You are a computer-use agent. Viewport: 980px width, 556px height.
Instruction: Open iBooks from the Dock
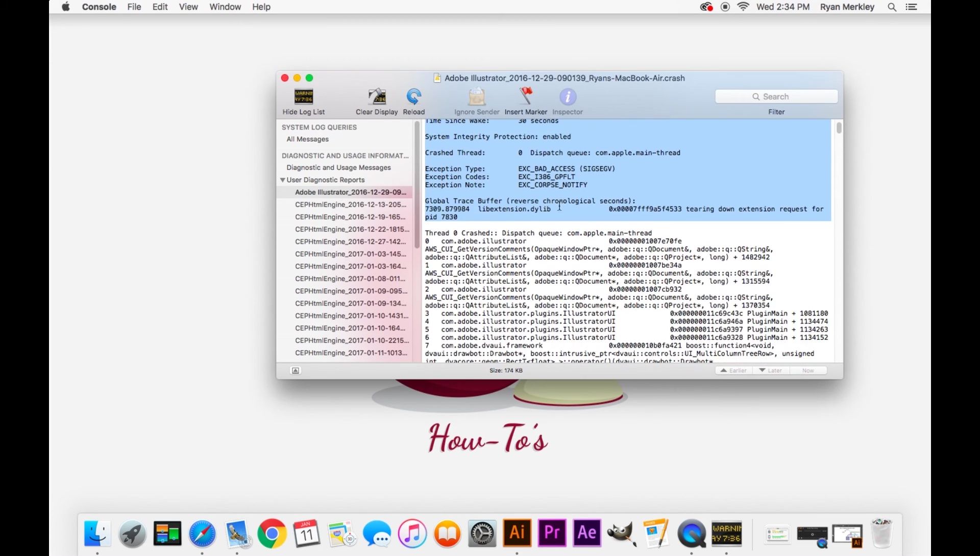[x=447, y=534]
